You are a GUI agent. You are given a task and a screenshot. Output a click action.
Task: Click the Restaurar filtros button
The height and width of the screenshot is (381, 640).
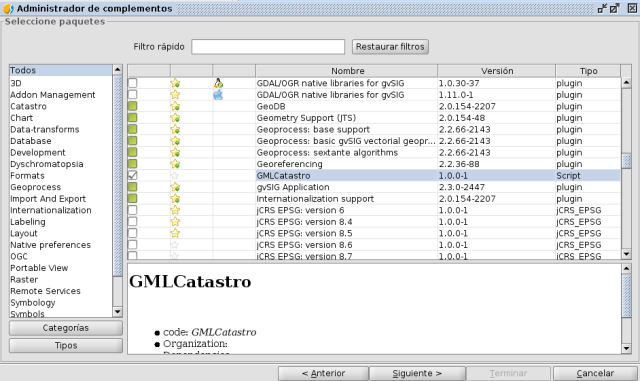(x=390, y=47)
